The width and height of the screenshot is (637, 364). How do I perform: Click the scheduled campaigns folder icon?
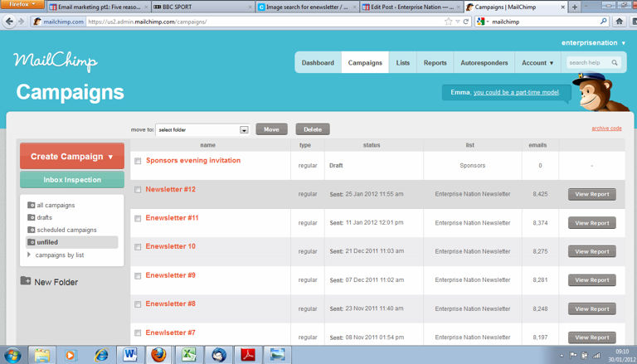(x=31, y=230)
